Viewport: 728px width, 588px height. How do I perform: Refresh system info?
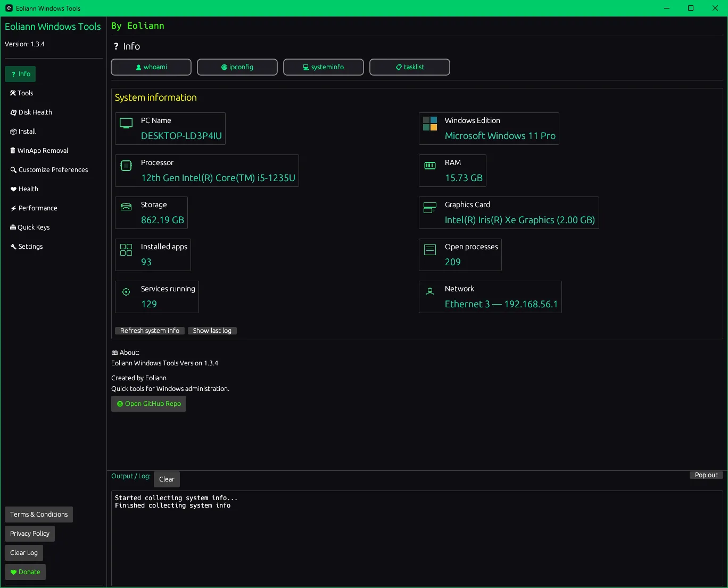(150, 331)
